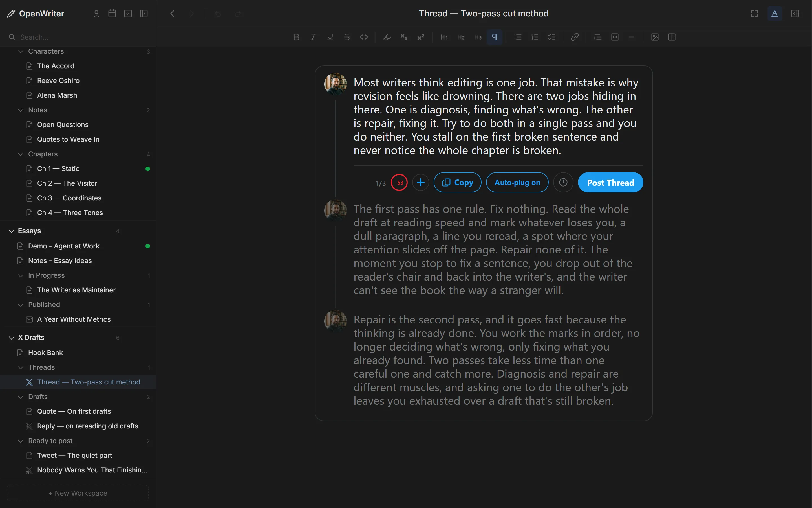Open the calendar icon in sidebar header
This screenshot has width=812, height=508.
(112, 14)
